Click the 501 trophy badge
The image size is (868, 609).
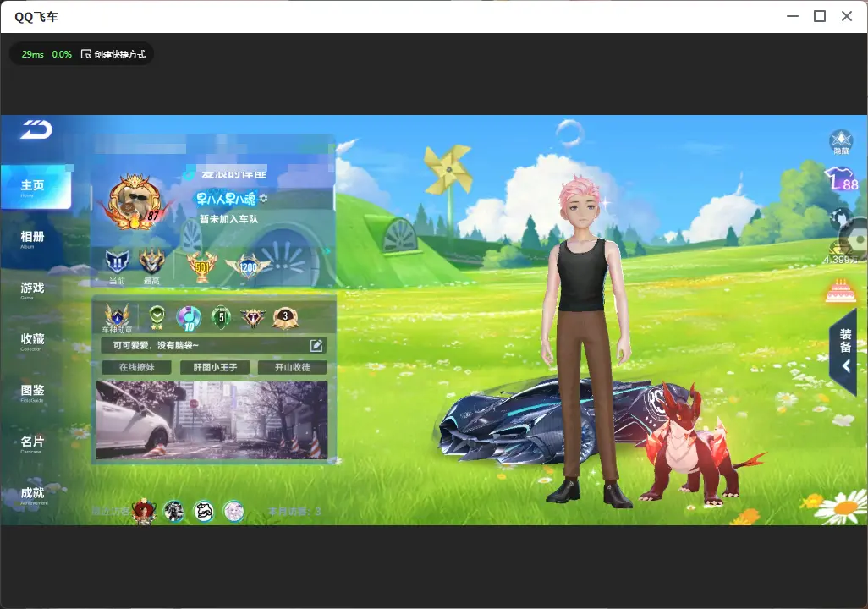202,266
